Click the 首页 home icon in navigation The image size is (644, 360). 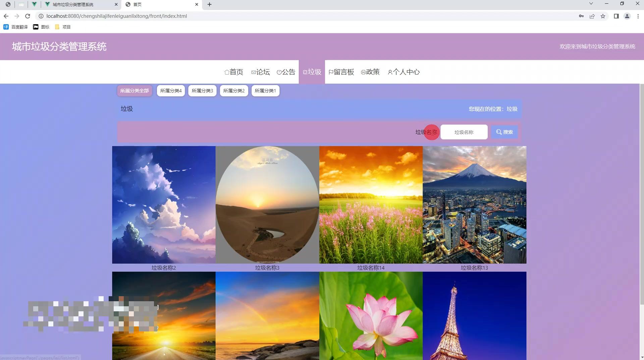pyautogui.click(x=226, y=72)
